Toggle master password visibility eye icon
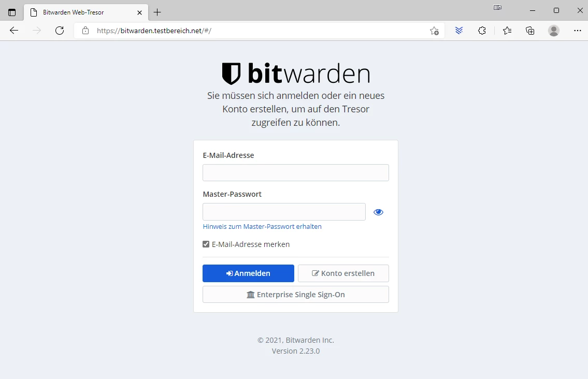588x379 pixels. click(x=378, y=212)
